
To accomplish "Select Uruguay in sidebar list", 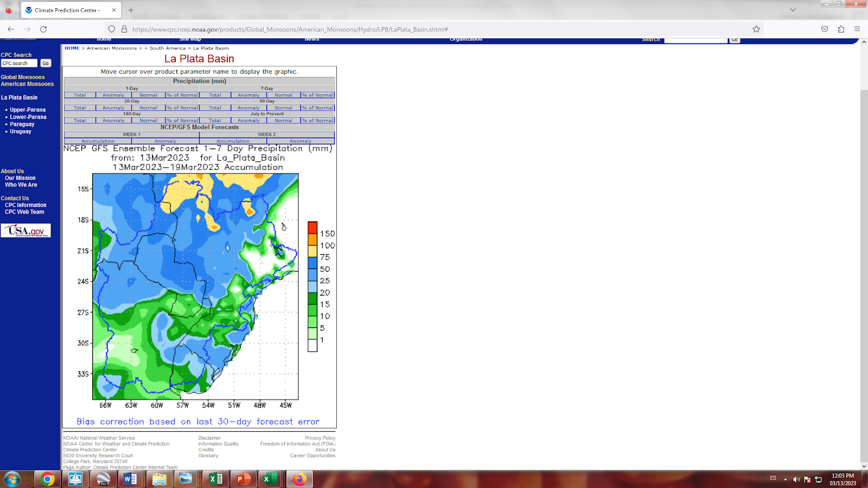I will click(21, 132).
